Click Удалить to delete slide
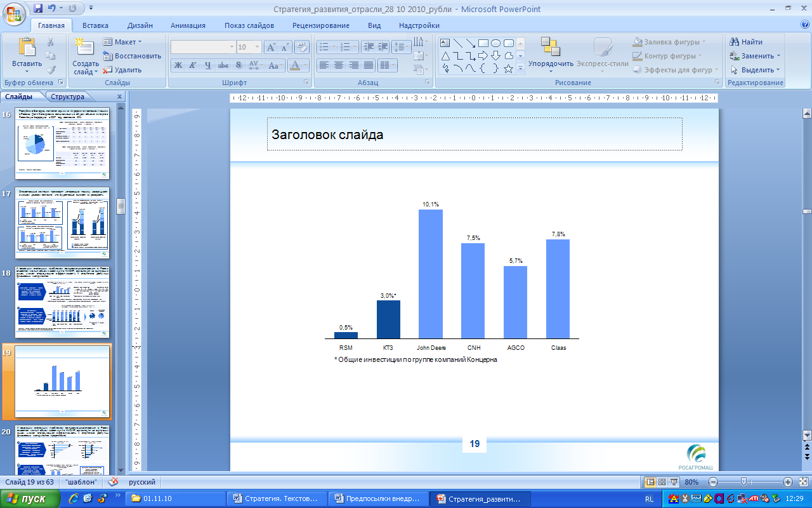Screen dimensions: 812x508 [122, 70]
